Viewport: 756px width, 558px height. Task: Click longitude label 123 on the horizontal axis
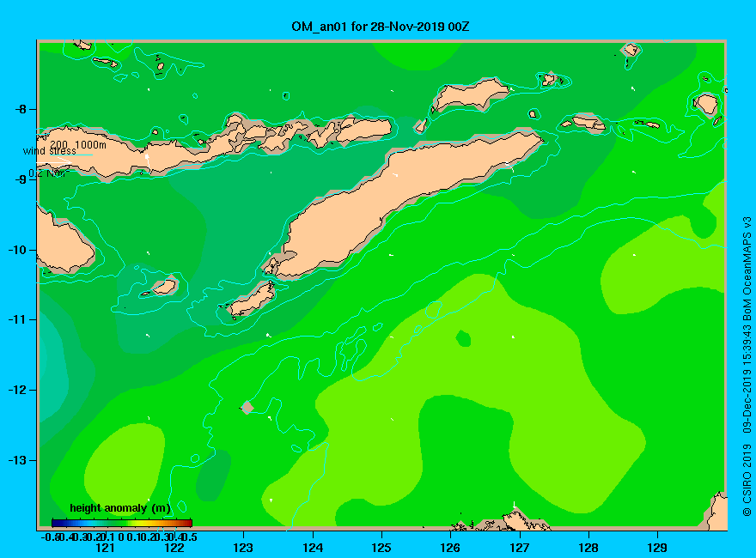click(x=243, y=548)
